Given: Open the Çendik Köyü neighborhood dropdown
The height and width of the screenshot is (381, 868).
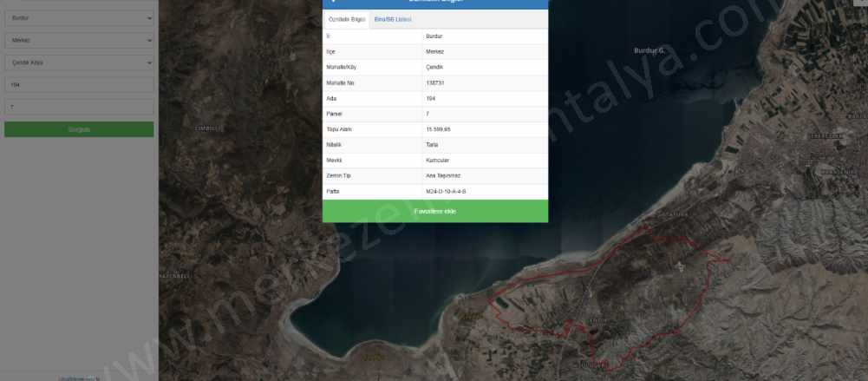Looking at the screenshot, I should click(78, 62).
